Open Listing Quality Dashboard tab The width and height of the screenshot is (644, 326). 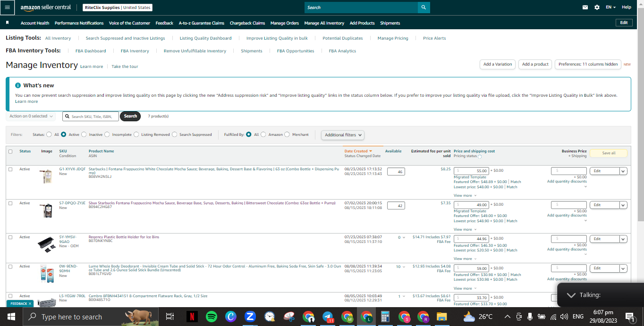coord(205,38)
